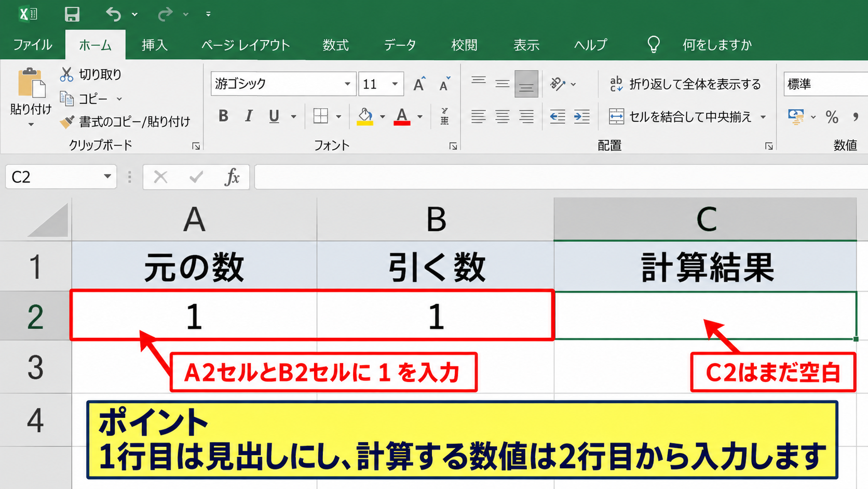
Task: Open フォント group dialog launcher
Action: (453, 147)
